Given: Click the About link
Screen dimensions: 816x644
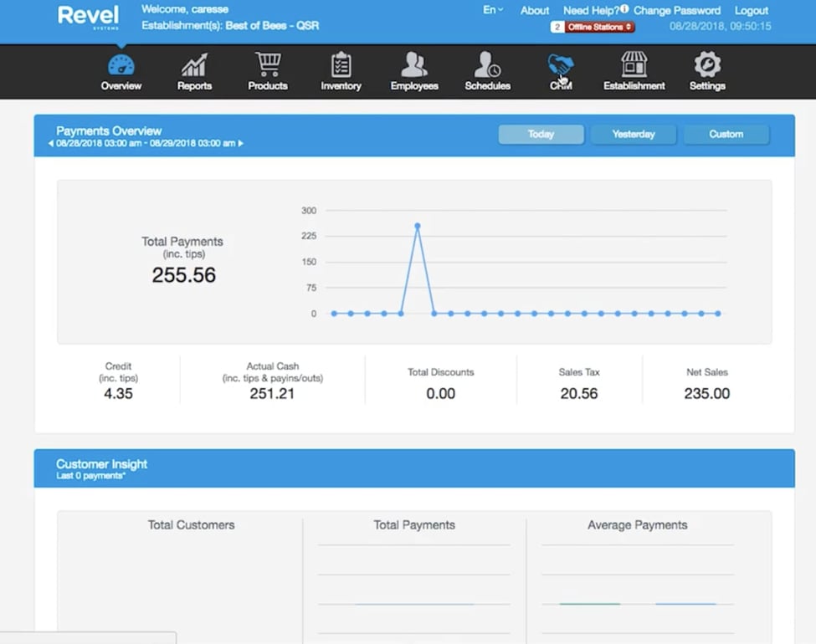Looking at the screenshot, I should tap(535, 11).
